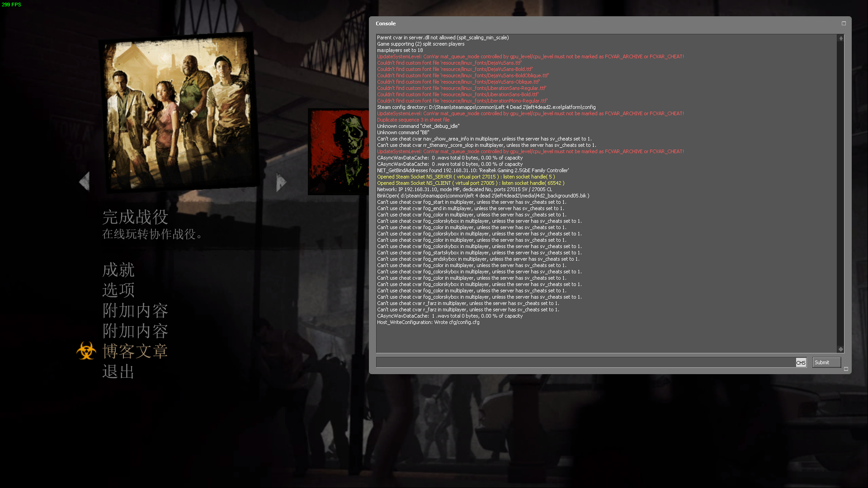Click the 'CAsyncWavDataCache: 1 .wavs total' line
This screenshot has height=488, width=868.
click(450, 316)
